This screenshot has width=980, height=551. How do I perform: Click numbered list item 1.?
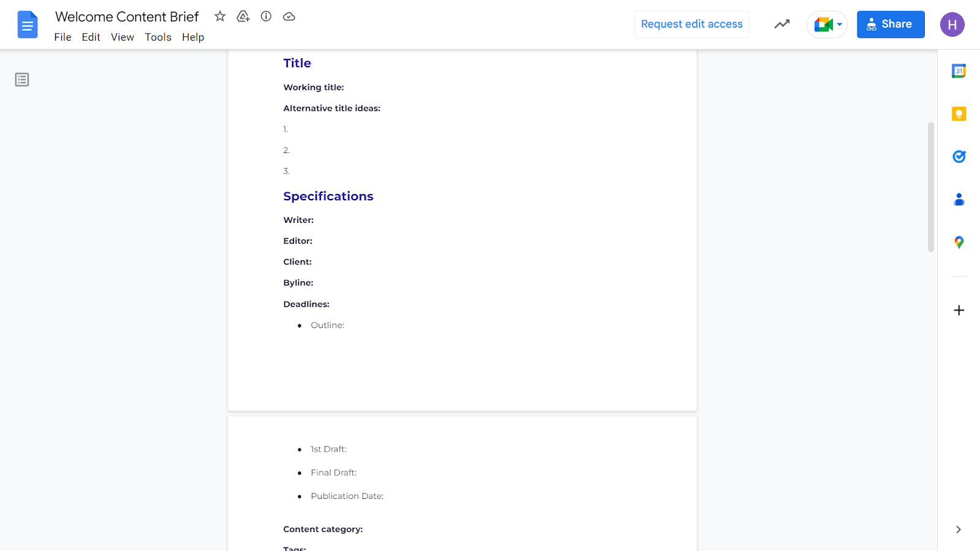(x=285, y=129)
